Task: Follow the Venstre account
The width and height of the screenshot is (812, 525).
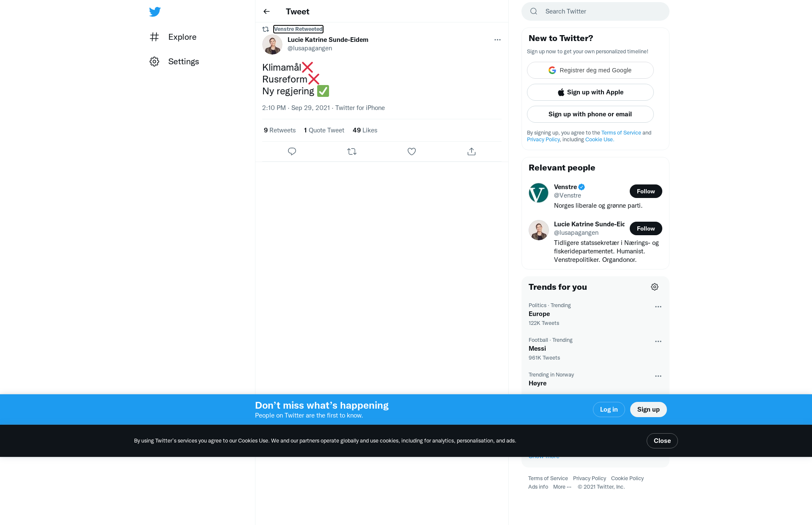Action: tap(646, 191)
